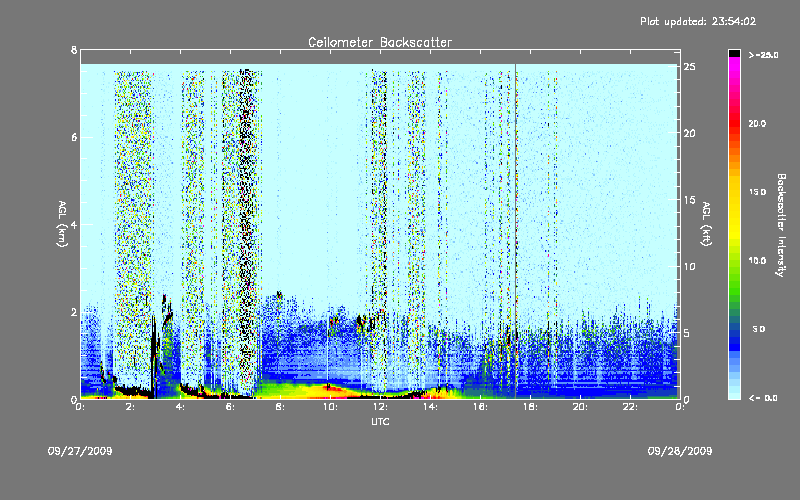800x500 pixels.
Task: Click the 'Plot updated: 23:54:02' timestamp
Action: pyautogui.click(x=698, y=21)
